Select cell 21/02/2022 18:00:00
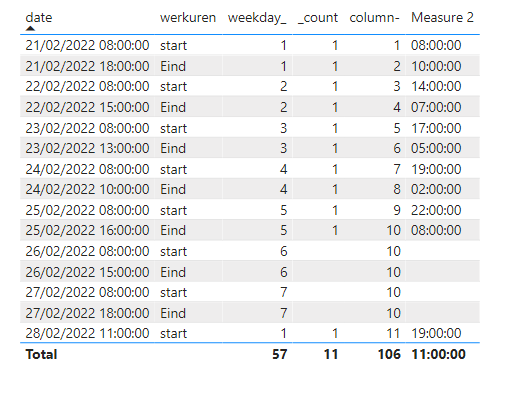The height and width of the screenshot is (395, 525). 87,66
